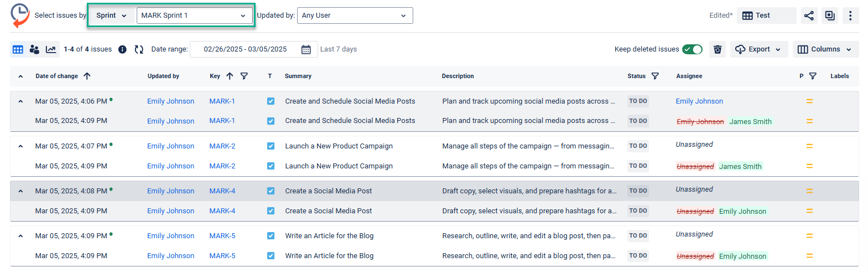Image resolution: width=868 pixels, height=272 pixels.
Task: Click the Key column filter icon
Action: [x=244, y=76]
